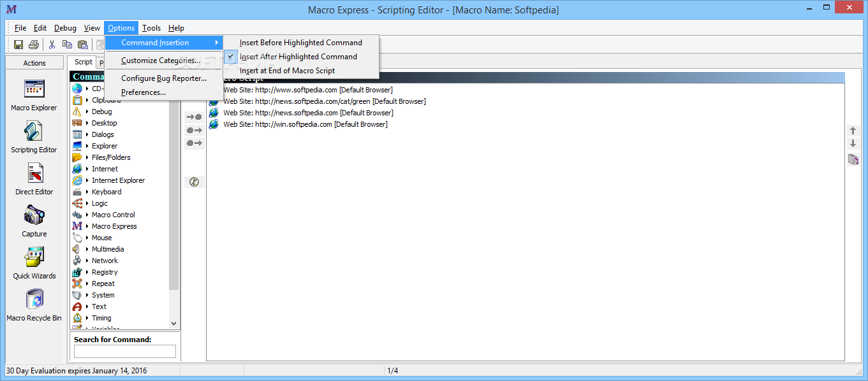Viewport: 868px width, 381px height.
Task: Expand the Macro Control category
Action: pos(87,215)
